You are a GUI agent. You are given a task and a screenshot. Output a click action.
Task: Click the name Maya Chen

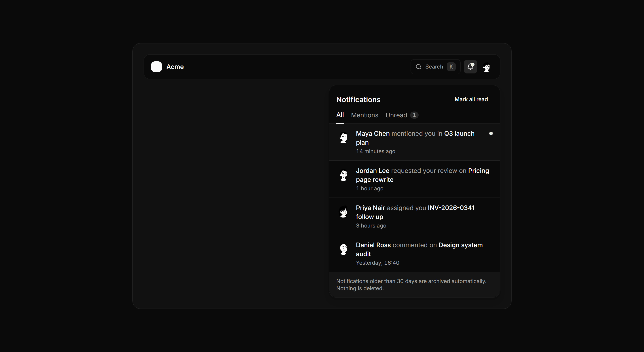click(x=373, y=133)
